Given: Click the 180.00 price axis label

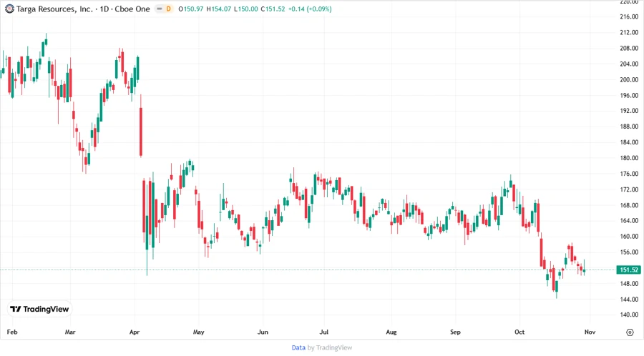Looking at the screenshot, I should [629, 158].
